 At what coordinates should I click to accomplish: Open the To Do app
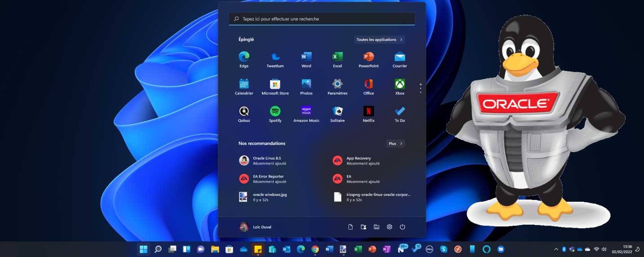(400, 115)
